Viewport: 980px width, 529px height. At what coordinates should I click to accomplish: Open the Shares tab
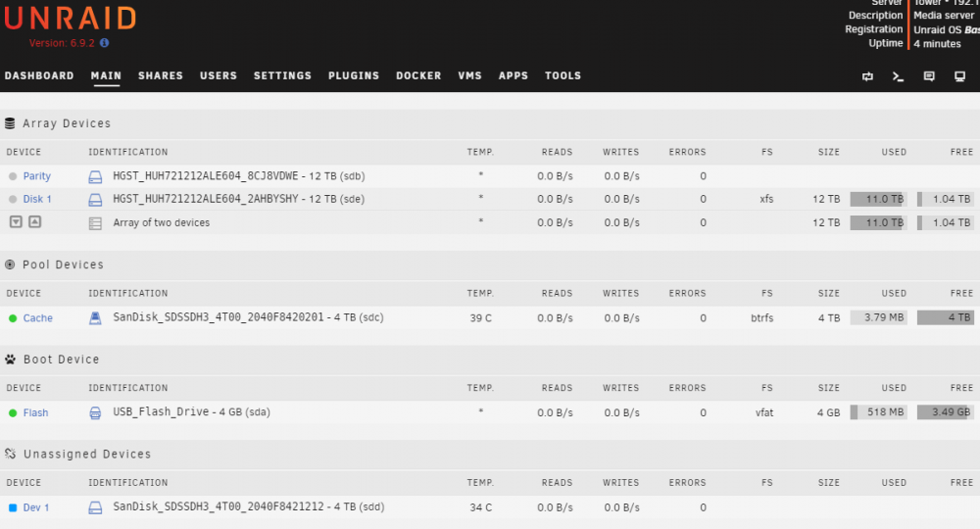click(x=161, y=75)
